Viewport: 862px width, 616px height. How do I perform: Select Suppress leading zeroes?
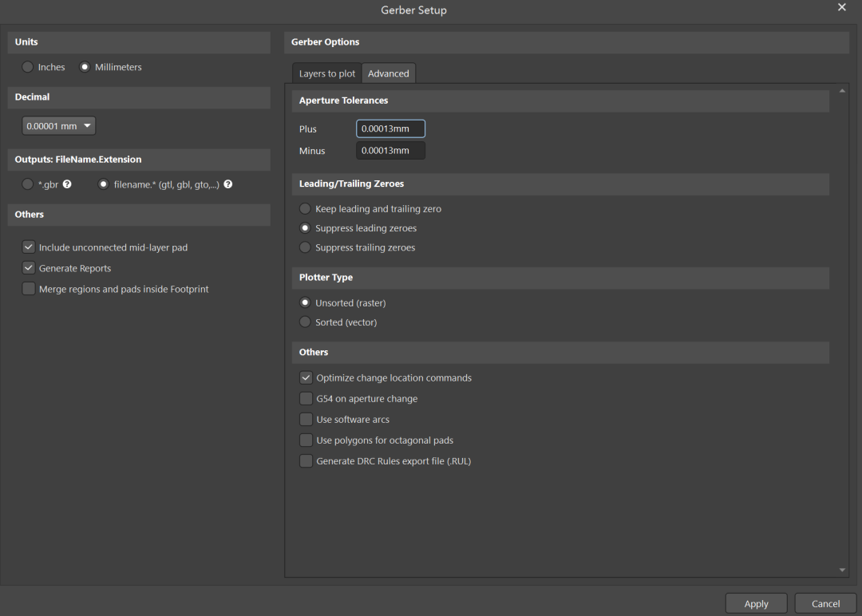pos(305,228)
